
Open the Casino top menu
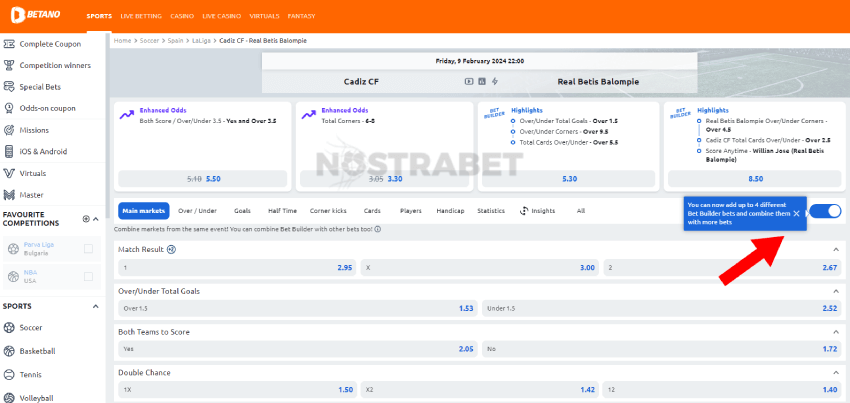click(182, 16)
